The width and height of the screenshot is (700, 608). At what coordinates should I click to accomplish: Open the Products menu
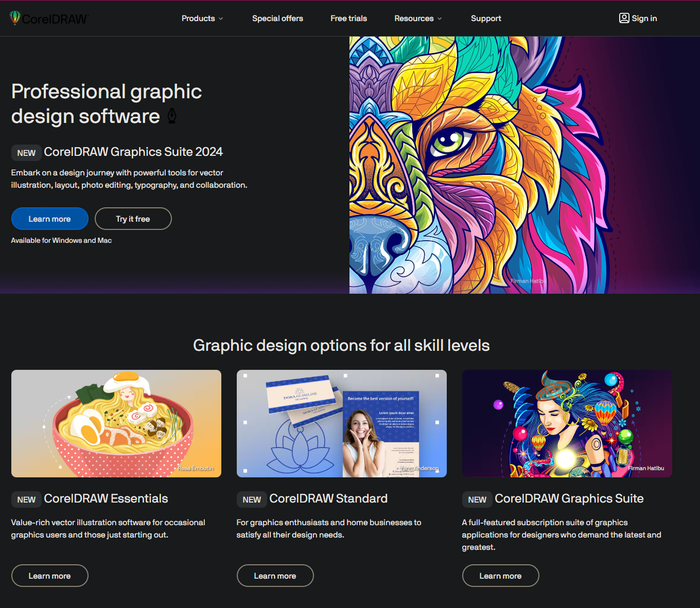pyautogui.click(x=202, y=18)
